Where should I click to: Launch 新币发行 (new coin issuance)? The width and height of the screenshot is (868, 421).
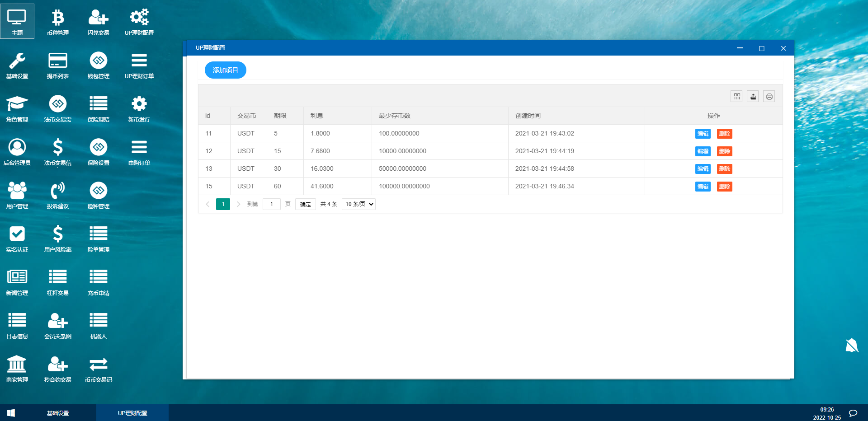pyautogui.click(x=139, y=108)
